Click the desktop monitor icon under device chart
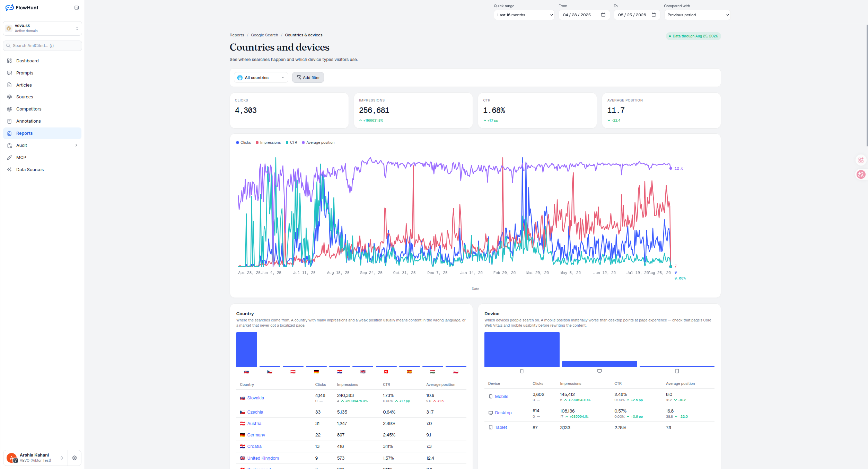The height and width of the screenshot is (469, 868). [x=599, y=371]
